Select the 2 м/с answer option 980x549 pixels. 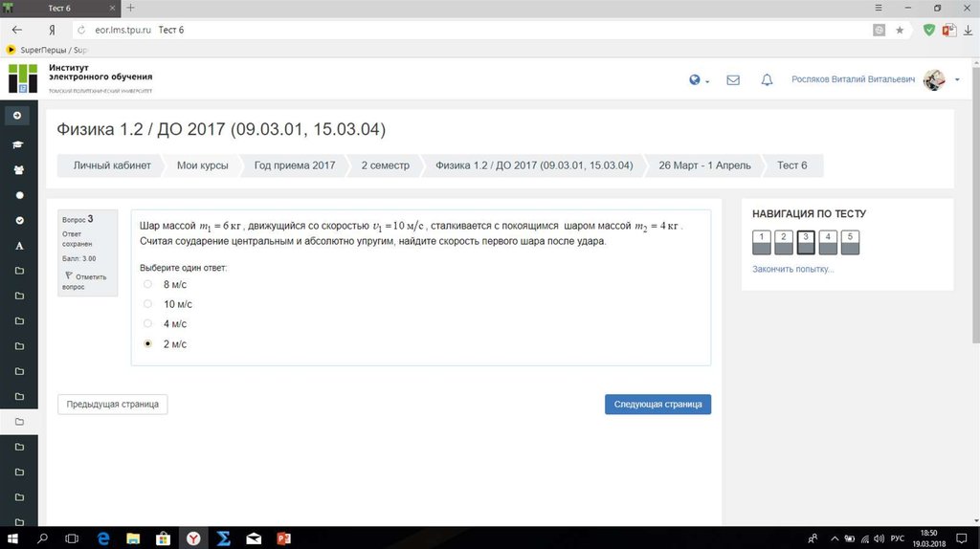(x=147, y=343)
